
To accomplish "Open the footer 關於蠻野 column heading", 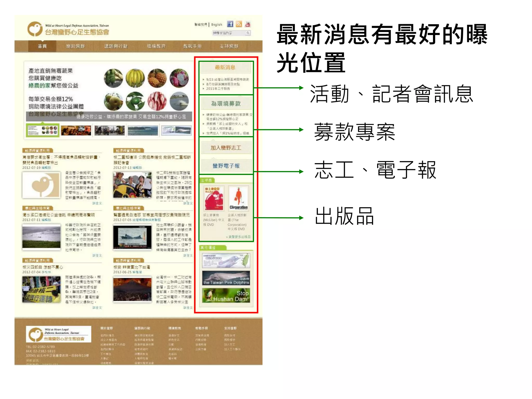I will (107, 328).
